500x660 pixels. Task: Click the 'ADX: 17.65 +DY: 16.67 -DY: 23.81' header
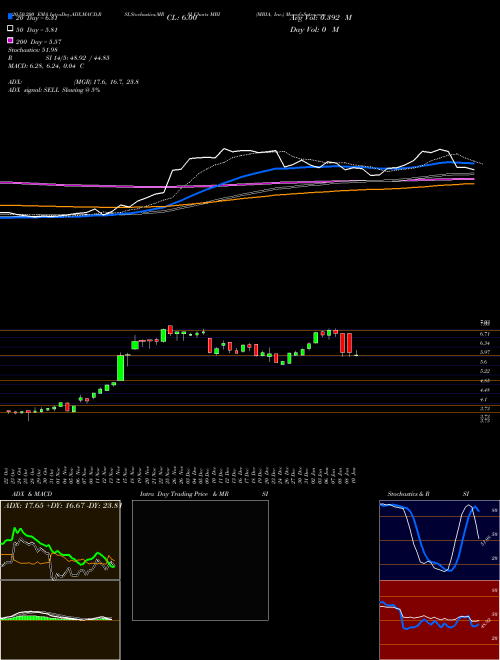tap(63, 506)
